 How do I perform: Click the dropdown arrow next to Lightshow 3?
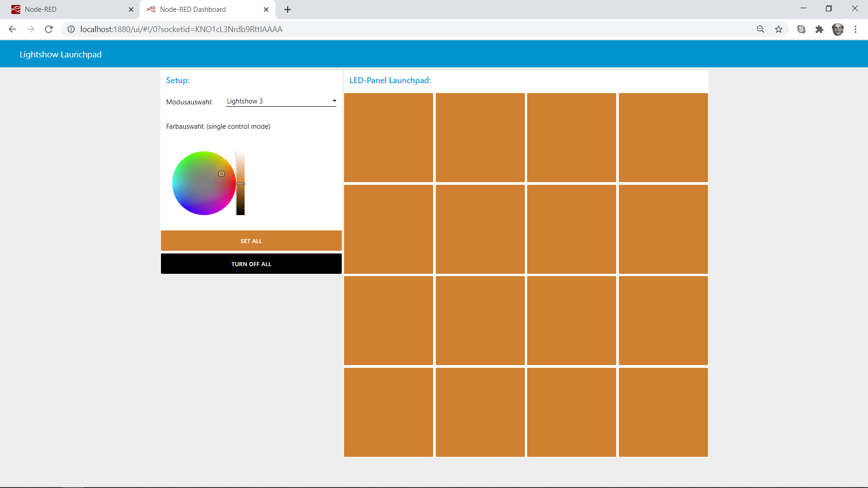coord(334,101)
